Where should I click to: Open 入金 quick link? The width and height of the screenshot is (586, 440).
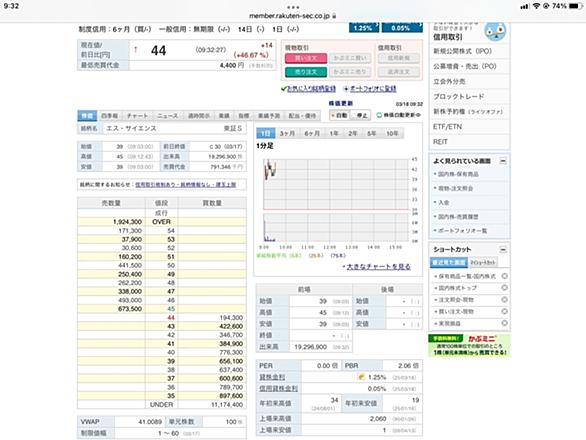(x=444, y=203)
